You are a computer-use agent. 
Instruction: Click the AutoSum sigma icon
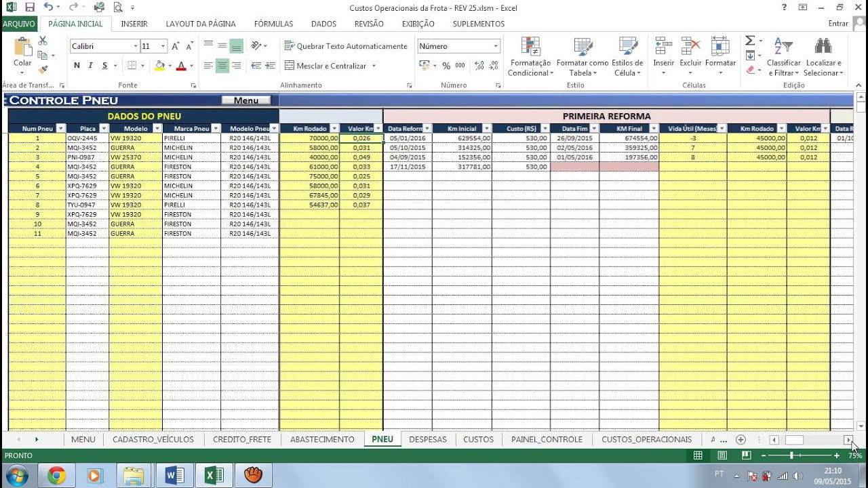pos(750,41)
